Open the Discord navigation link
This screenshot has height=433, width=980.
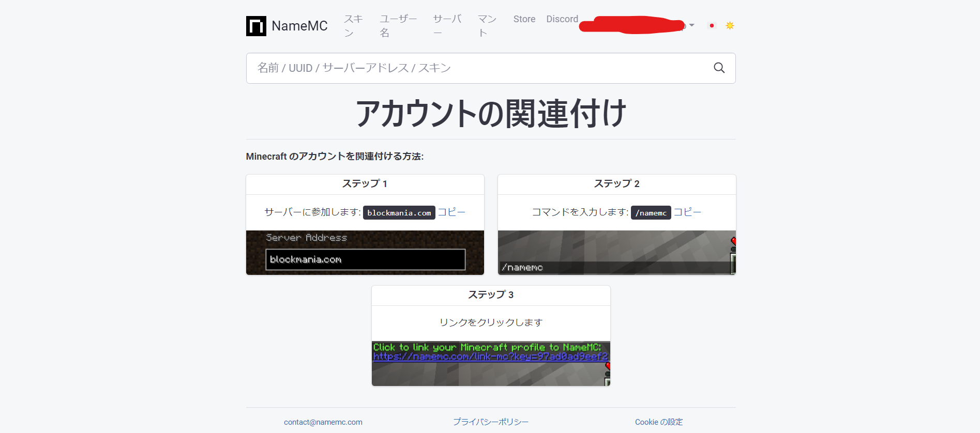pos(562,19)
